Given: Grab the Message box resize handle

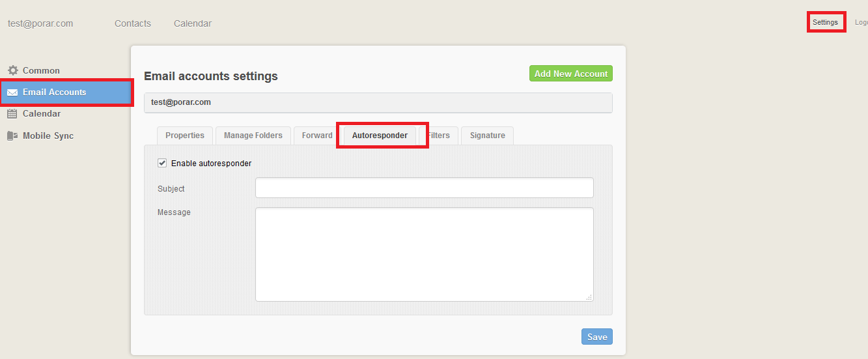Looking at the screenshot, I should tap(589, 297).
